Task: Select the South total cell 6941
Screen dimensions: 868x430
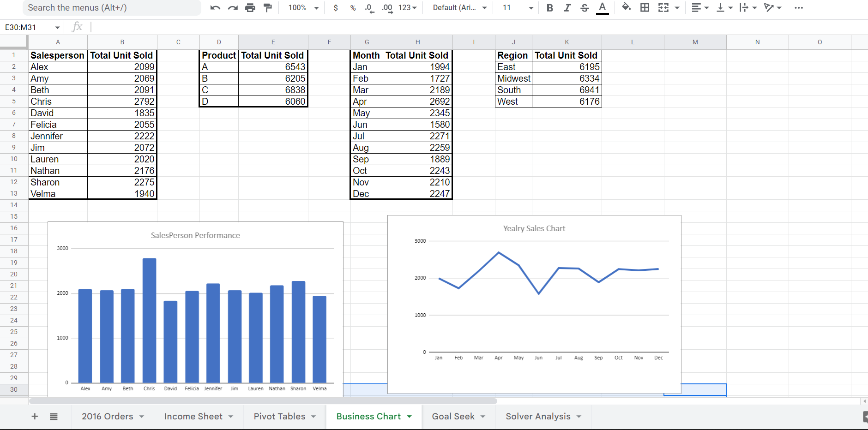Action: pyautogui.click(x=567, y=90)
